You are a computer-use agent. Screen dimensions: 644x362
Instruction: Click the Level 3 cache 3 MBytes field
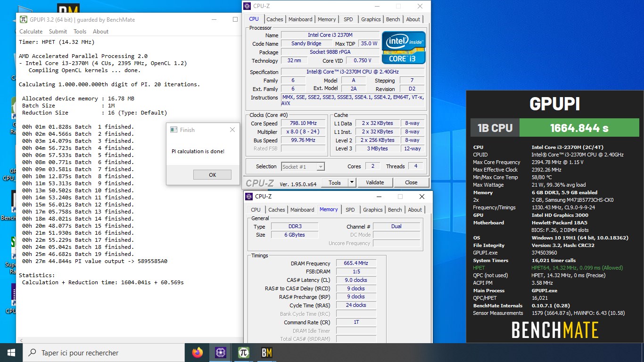[378, 149]
